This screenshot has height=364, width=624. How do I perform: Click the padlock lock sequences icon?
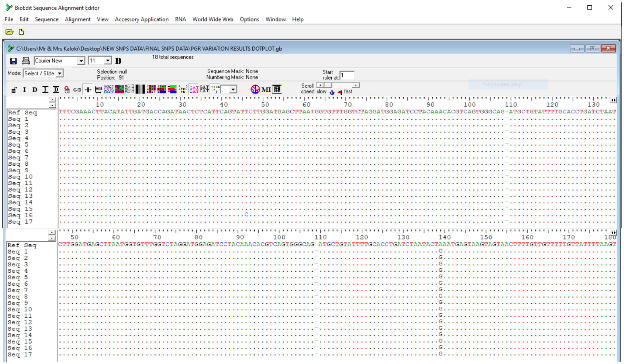coord(14,89)
